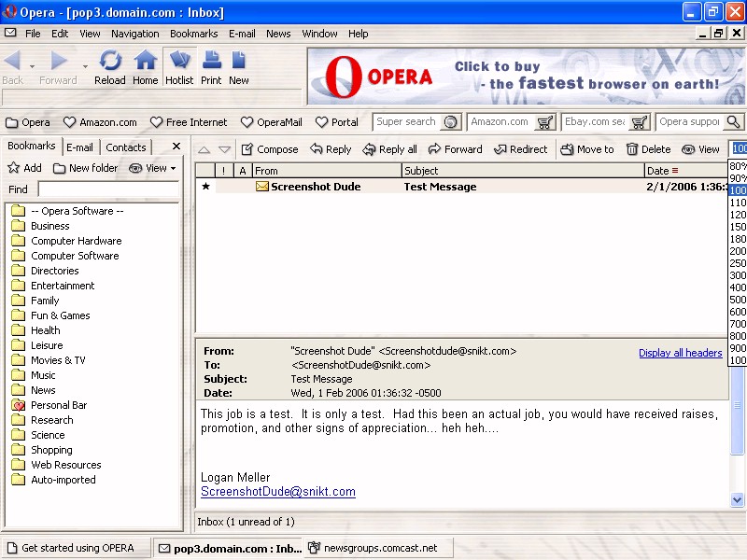Image resolution: width=747 pixels, height=560 pixels.
Task: Click Opera support search magnifier icon
Action: tap(733, 122)
